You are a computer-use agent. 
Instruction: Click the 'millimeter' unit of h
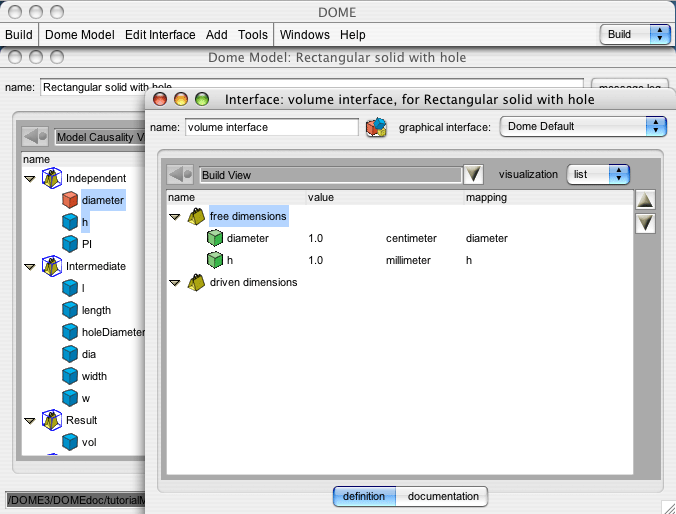408,260
